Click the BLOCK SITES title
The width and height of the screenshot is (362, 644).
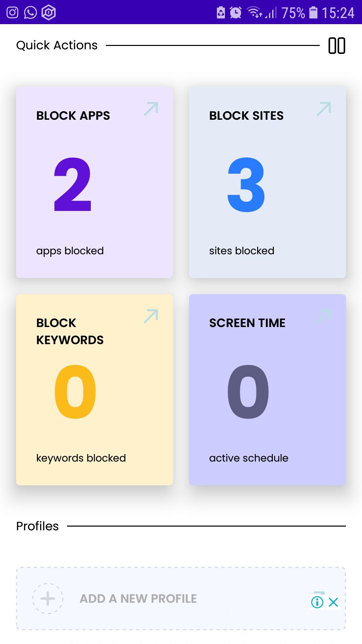tap(246, 116)
